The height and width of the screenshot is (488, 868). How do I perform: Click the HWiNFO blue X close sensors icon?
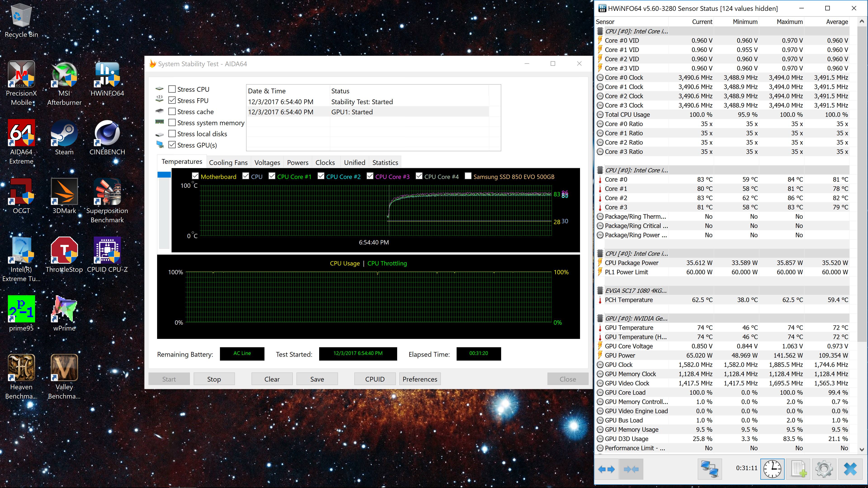pyautogui.click(x=850, y=469)
